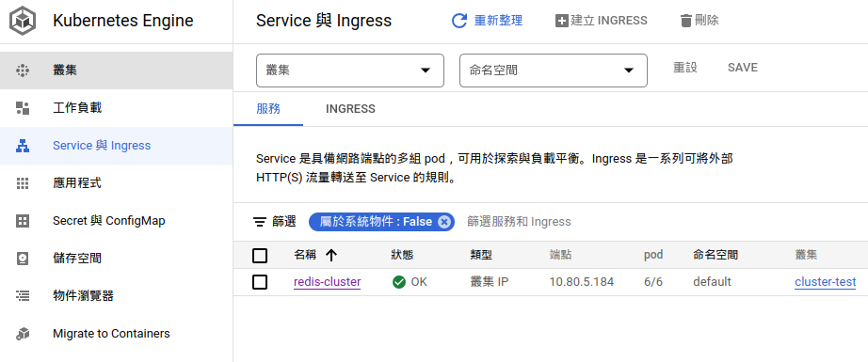Click the sort arrow beside 名稱

(x=331, y=256)
